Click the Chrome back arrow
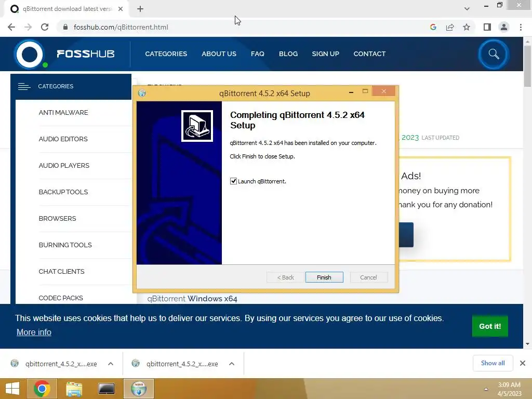532x399 pixels. click(x=11, y=27)
